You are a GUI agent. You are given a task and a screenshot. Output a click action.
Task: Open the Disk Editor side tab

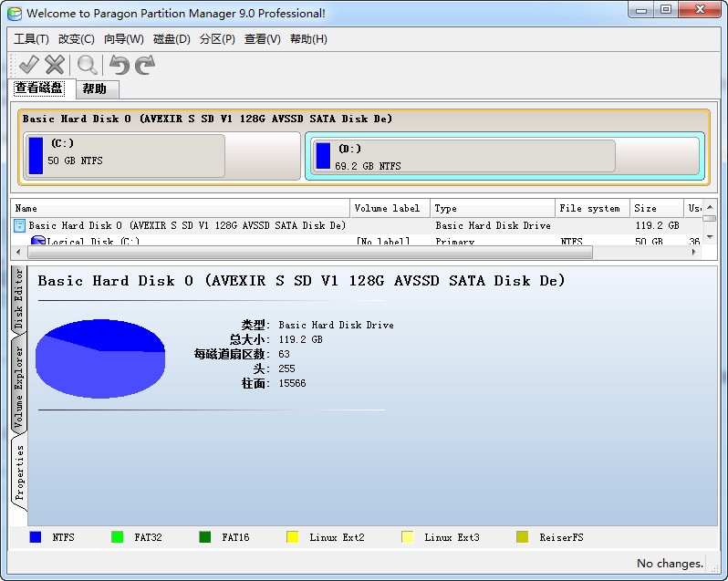tap(18, 298)
